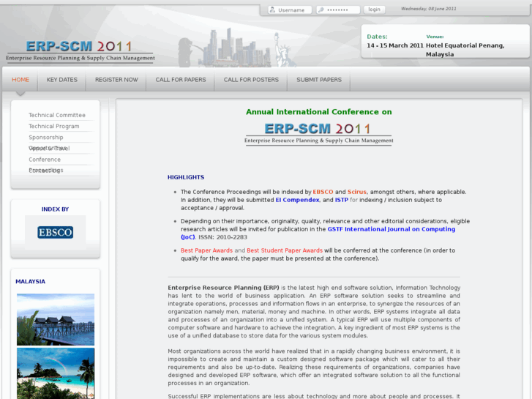Open the stilt pier Malaysia photo

tap(56, 319)
